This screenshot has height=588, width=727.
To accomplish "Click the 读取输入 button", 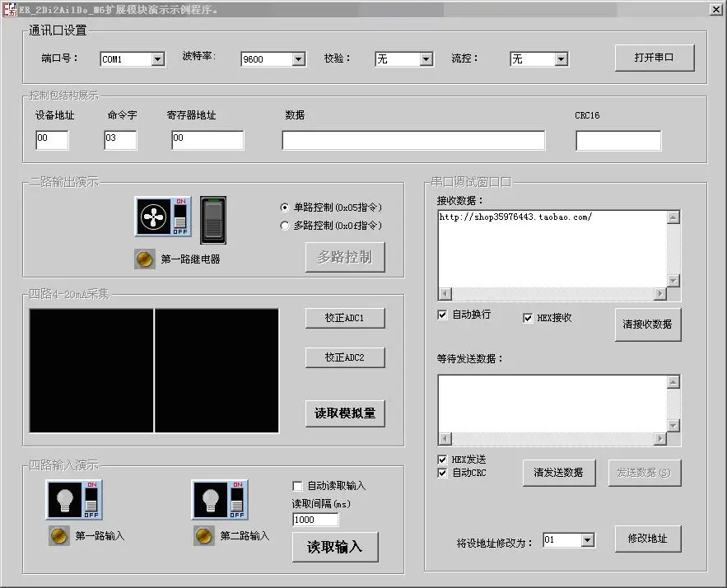I will pyautogui.click(x=335, y=547).
